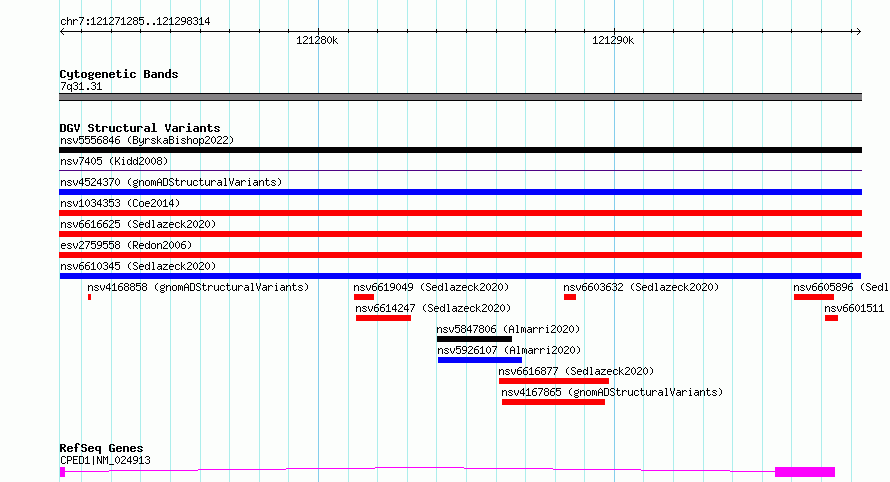
Task: Select the black nsv5847806 variant bar
Action: (475, 339)
